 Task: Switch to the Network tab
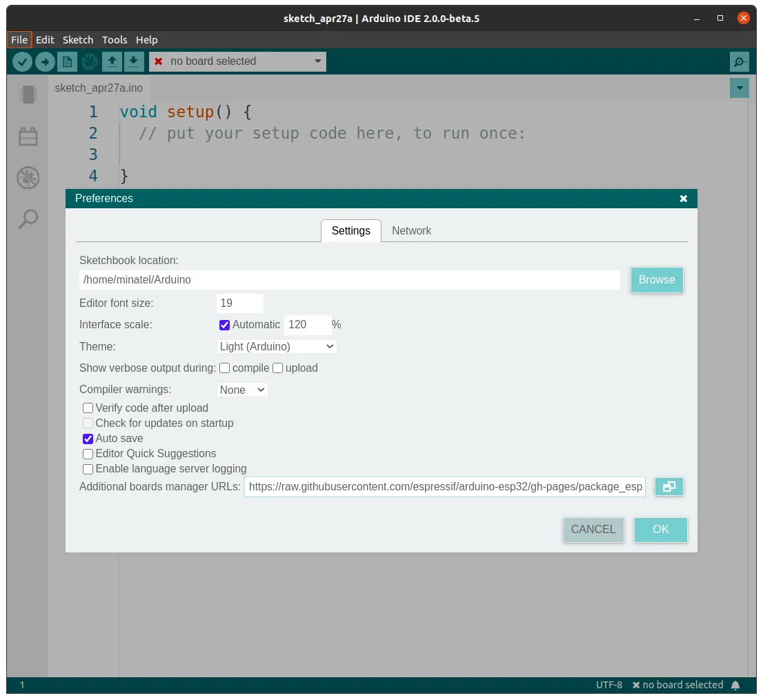pyautogui.click(x=411, y=231)
